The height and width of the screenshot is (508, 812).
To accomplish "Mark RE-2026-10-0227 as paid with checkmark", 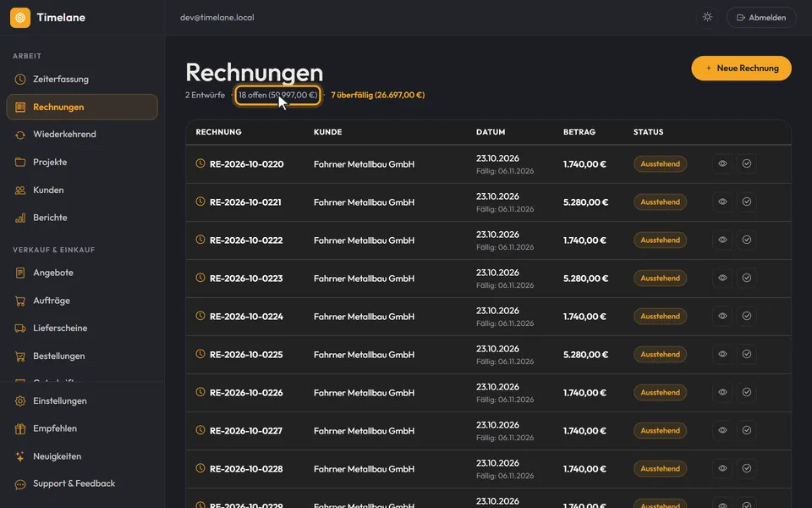I will point(747,430).
